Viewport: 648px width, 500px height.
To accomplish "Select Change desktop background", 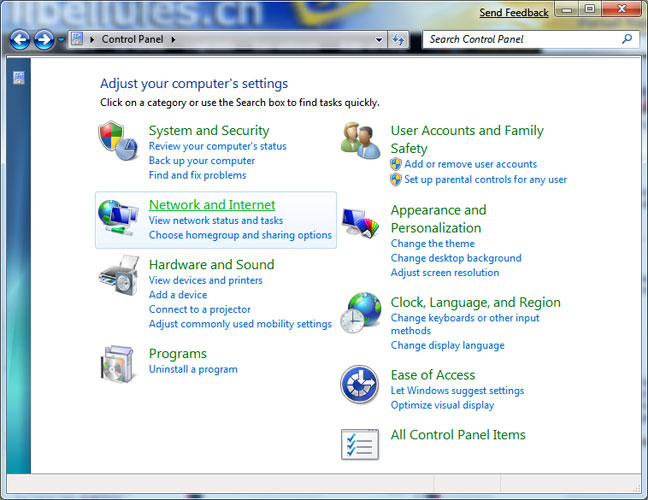I will click(x=456, y=258).
